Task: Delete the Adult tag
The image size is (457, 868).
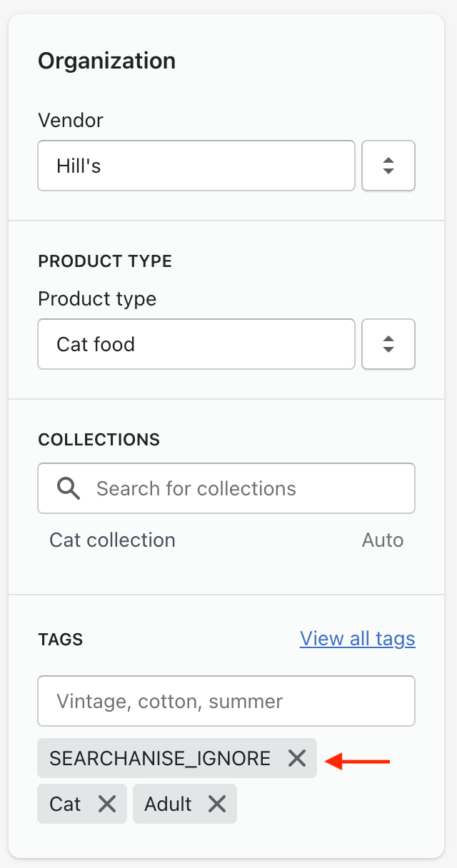Action: [217, 804]
